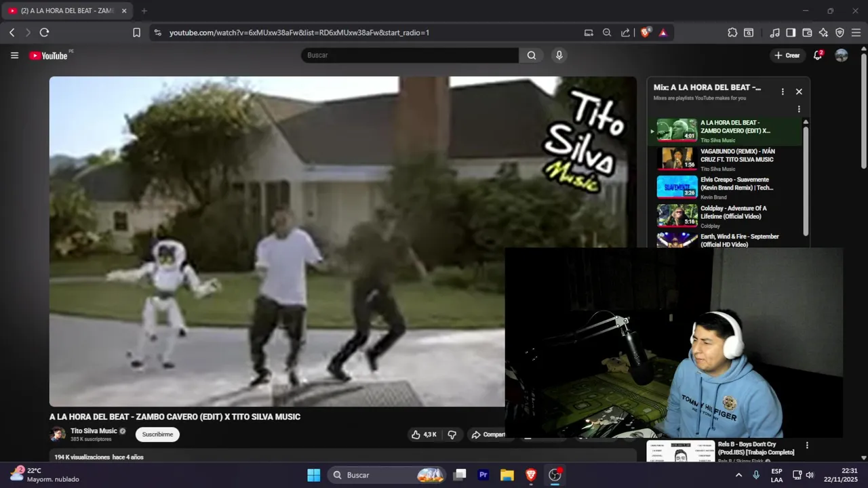Click the taskbar Buscar search box
868x488 pixels.
coord(387,475)
